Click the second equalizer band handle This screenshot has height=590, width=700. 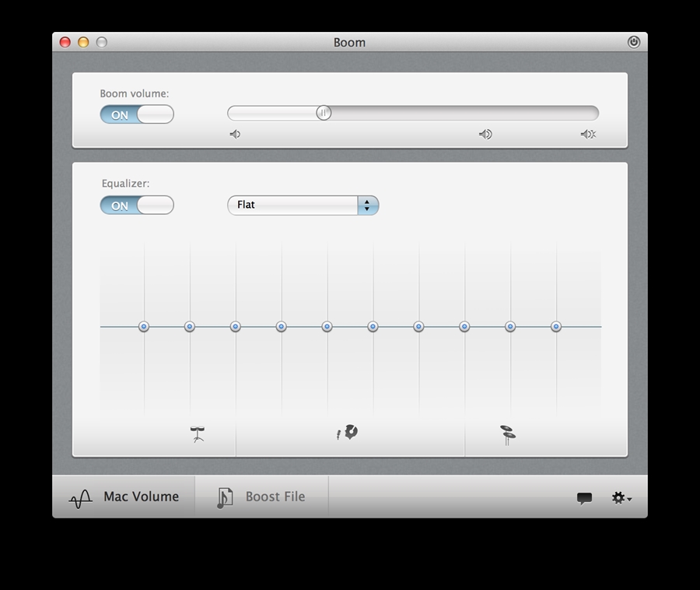tap(189, 326)
